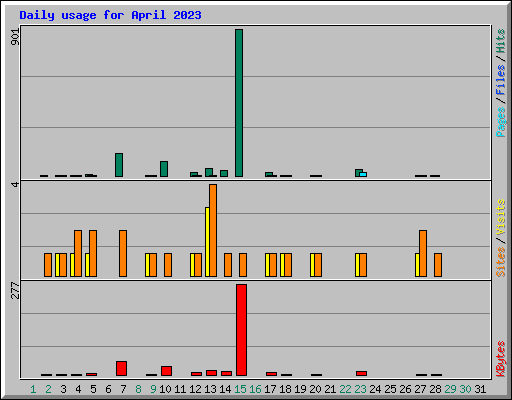
Task: Click the day 15 axis label
Action: (240, 389)
